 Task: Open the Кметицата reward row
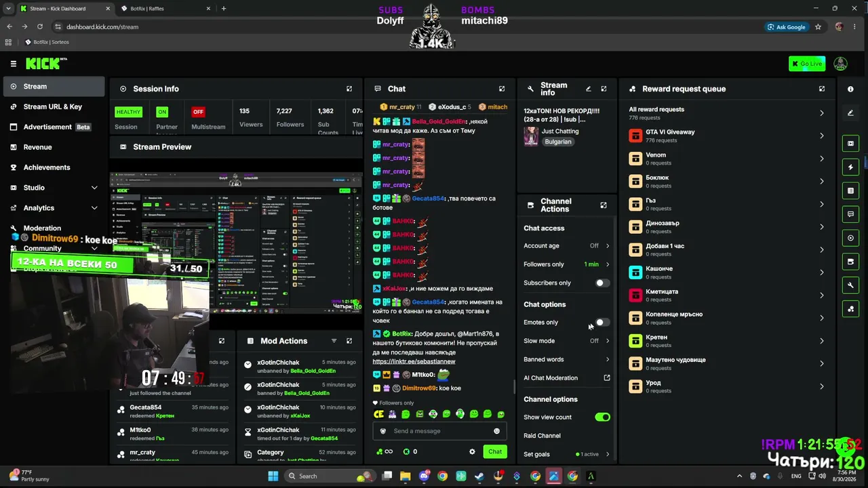coord(727,295)
